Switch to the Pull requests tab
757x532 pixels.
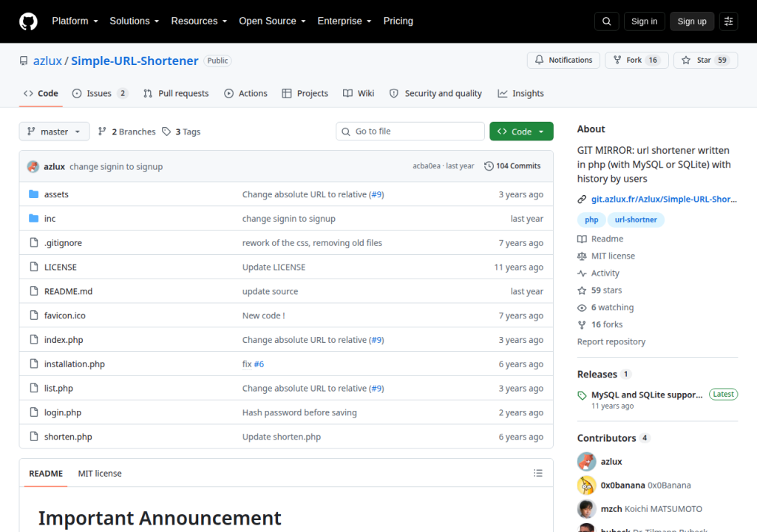pos(176,94)
